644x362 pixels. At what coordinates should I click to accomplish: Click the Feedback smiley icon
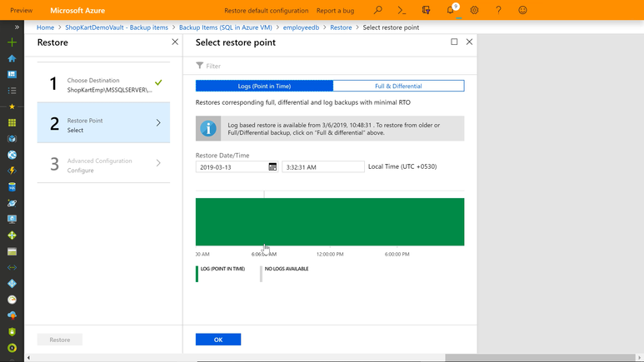click(522, 10)
